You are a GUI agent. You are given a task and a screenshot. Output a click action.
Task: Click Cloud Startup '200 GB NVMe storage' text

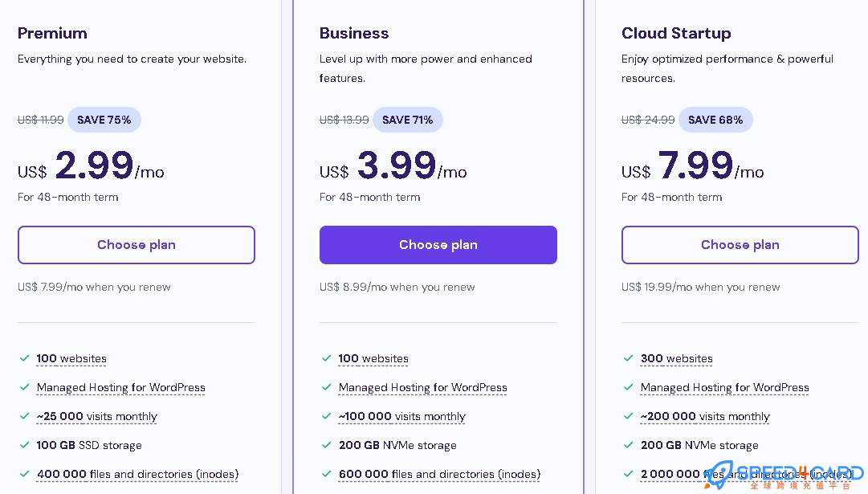pos(699,445)
